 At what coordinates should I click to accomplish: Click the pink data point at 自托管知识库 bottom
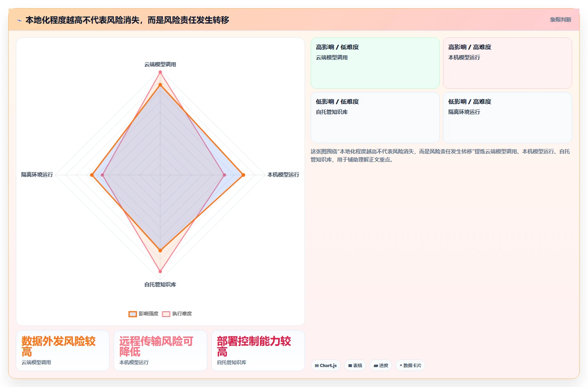(160, 271)
